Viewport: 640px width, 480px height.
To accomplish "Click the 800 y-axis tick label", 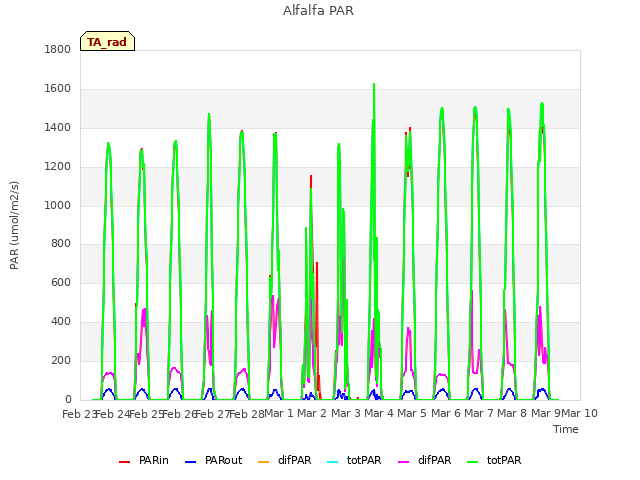I will [61, 244].
